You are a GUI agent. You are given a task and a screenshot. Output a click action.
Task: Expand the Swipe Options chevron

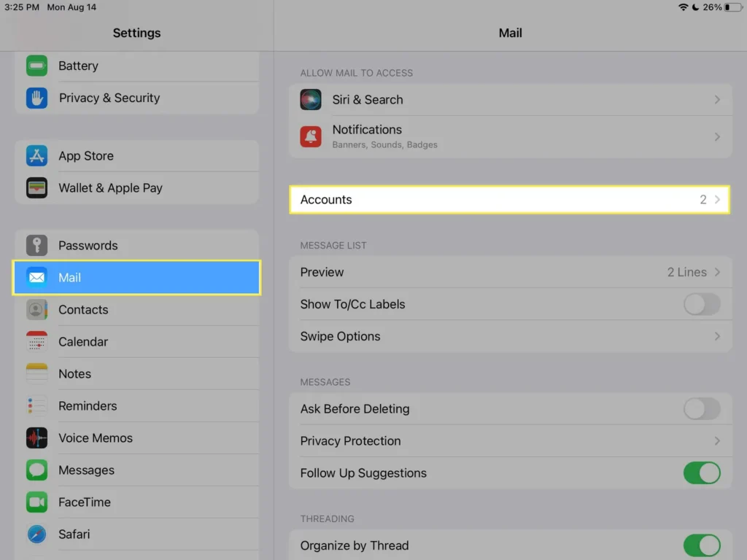point(717,336)
